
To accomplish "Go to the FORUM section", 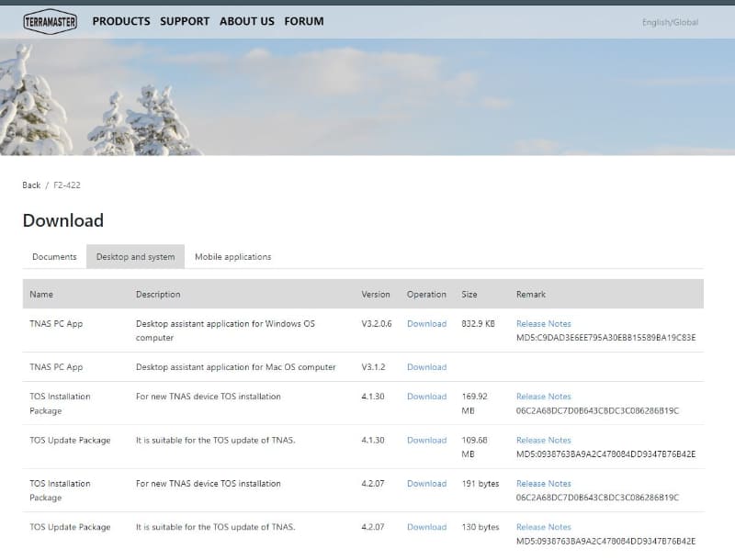I will pyautogui.click(x=303, y=21).
